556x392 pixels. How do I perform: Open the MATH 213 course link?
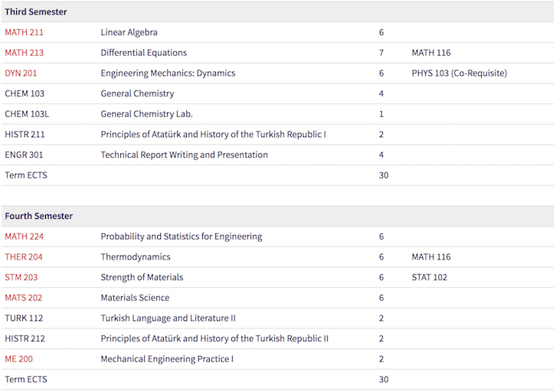[24, 53]
